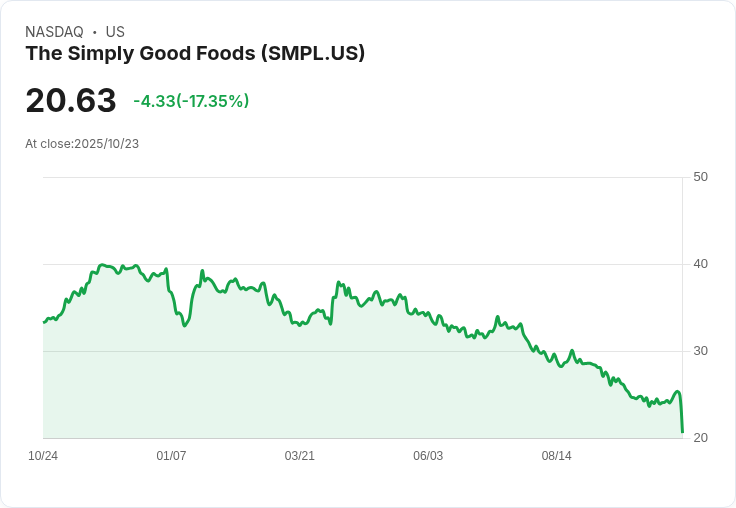This screenshot has width=736, height=508.
Task: Click the -4.33(-17.35%) price change
Action: click(x=191, y=101)
